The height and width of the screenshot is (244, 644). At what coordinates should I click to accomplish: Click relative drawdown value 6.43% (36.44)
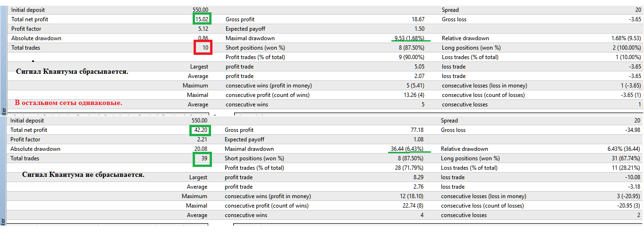coord(624,149)
